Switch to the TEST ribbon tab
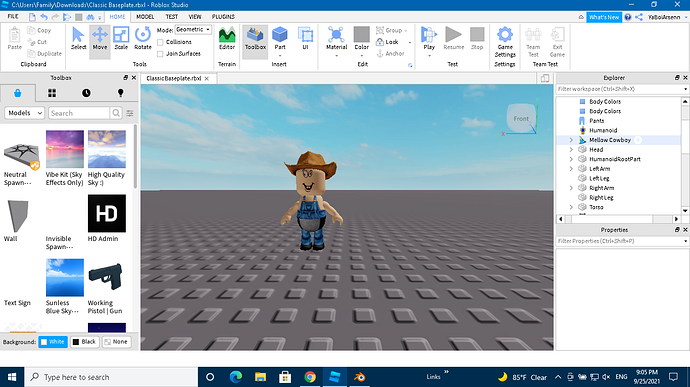Screen dimensions: 690x387 point(172,17)
